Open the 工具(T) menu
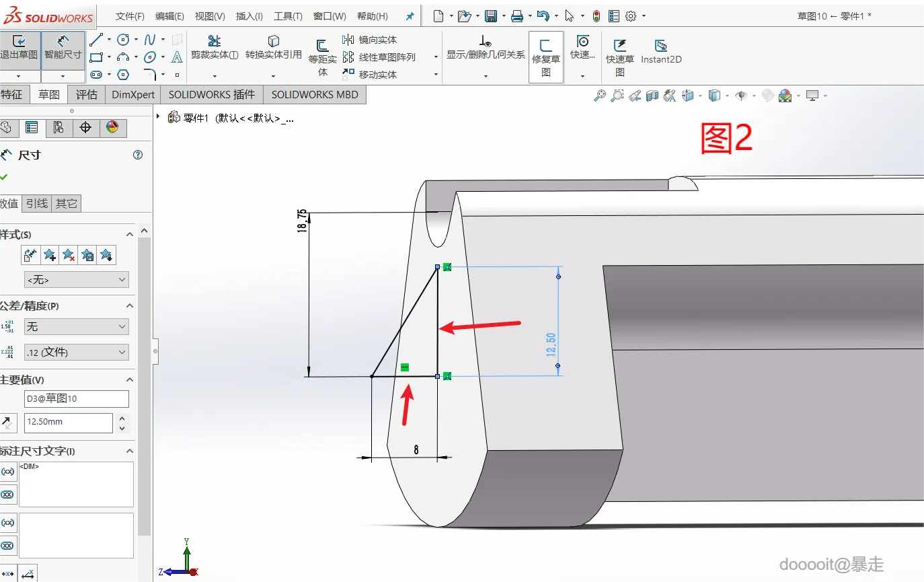The image size is (924, 582). (x=288, y=16)
